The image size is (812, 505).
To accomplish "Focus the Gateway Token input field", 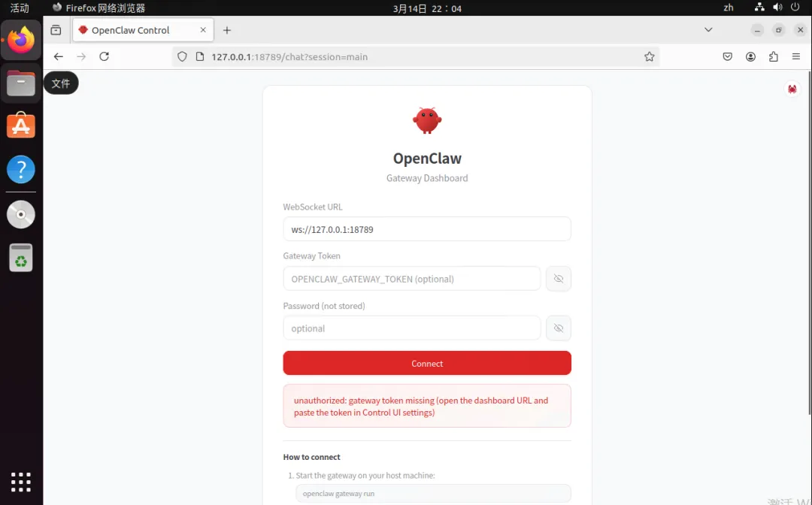I will 412,279.
